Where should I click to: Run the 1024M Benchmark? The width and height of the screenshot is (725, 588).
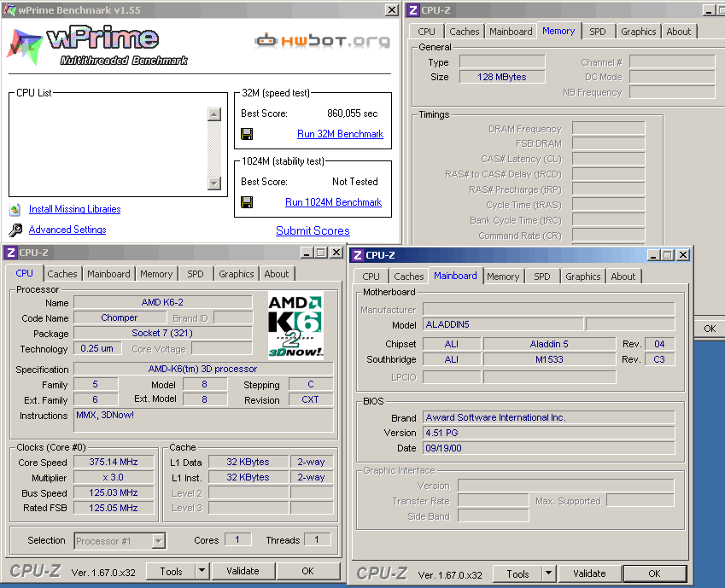[x=333, y=202]
